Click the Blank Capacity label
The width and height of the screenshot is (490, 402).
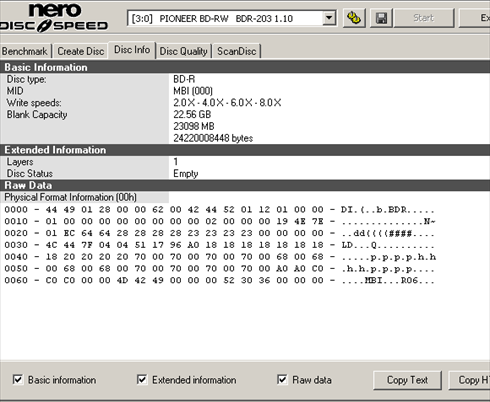[37, 115]
